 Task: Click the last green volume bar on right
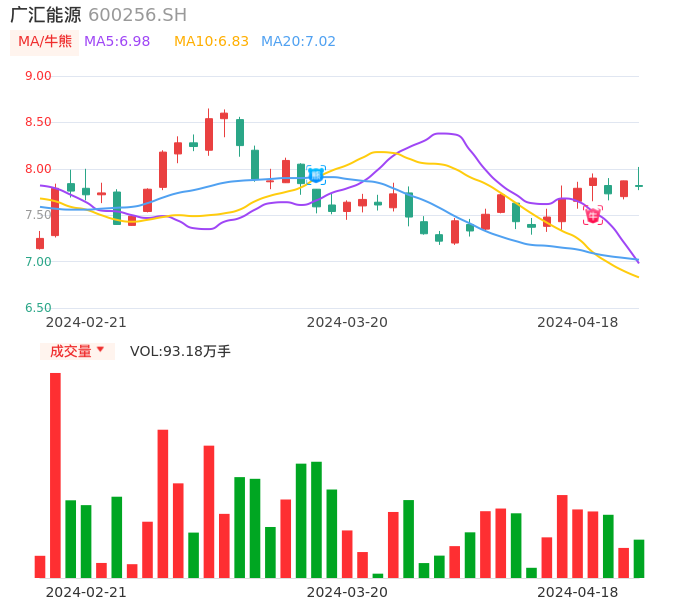click(639, 559)
